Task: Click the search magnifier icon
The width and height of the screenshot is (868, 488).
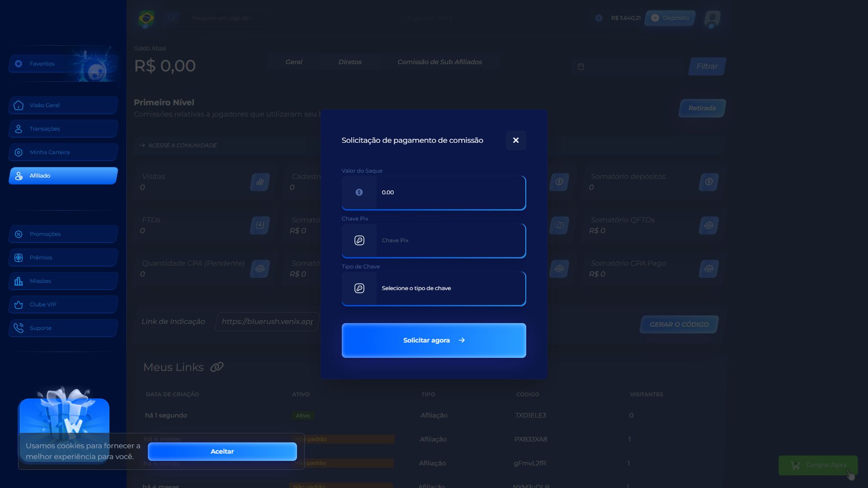Action: [171, 18]
